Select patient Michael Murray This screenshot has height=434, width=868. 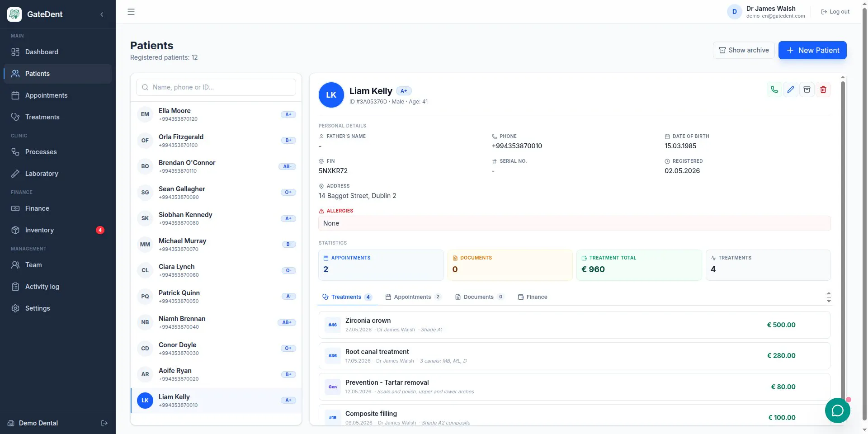[x=216, y=245]
